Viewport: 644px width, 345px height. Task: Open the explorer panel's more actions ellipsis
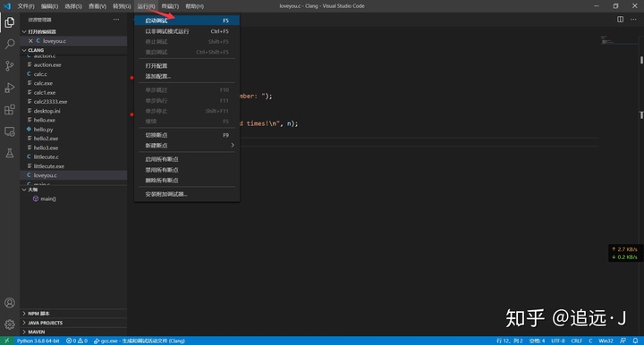[116, 20]
